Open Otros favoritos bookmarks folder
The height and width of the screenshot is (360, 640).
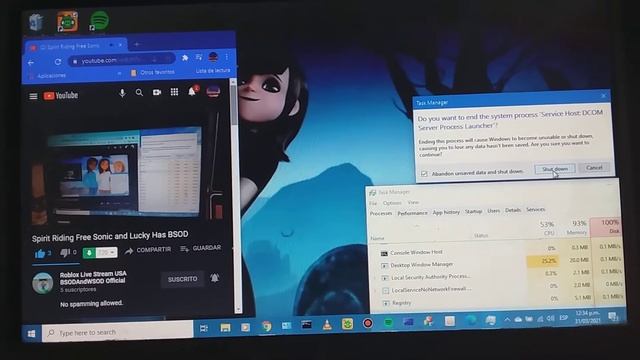pyautogui.click(x=152, y=72)
